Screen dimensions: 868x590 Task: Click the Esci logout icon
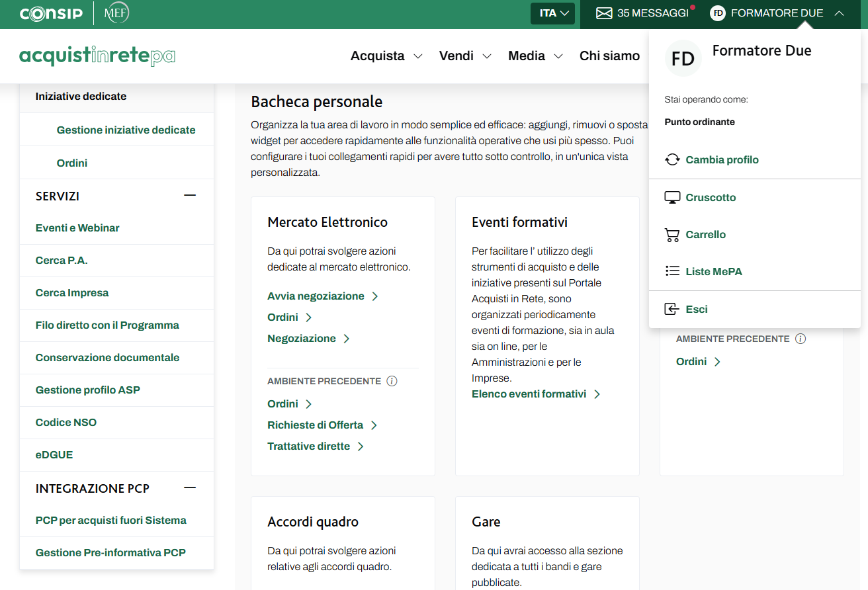click(672, 310)
